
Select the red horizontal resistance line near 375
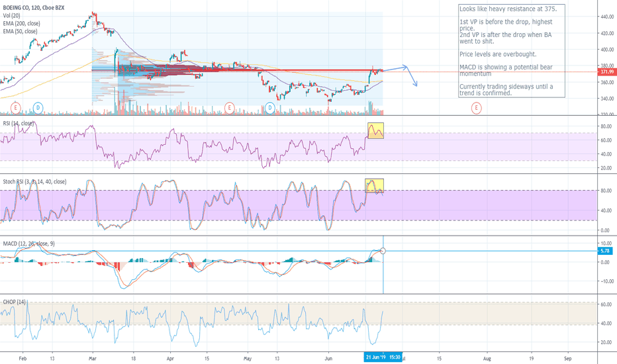point(237,70)
